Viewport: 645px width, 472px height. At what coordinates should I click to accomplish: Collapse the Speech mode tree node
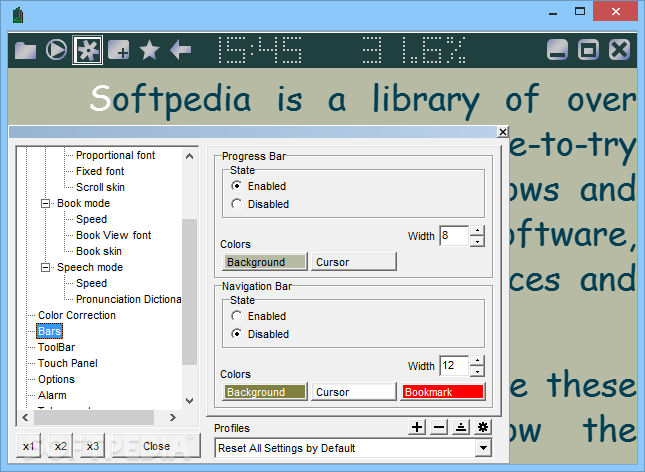point(45,267)
